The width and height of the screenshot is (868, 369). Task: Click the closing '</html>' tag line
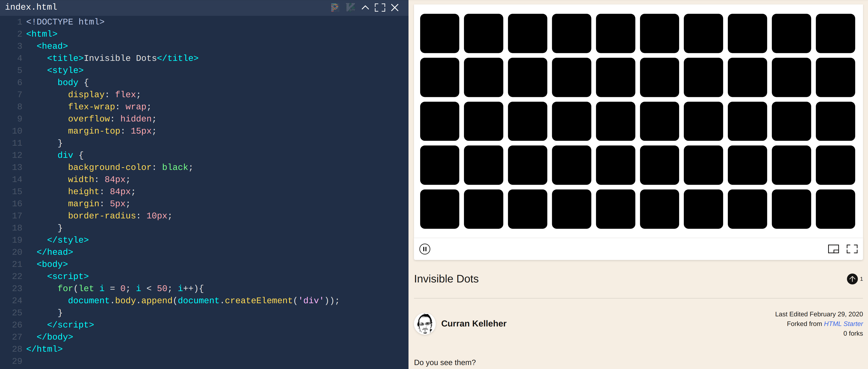click(x=44, y=349)
